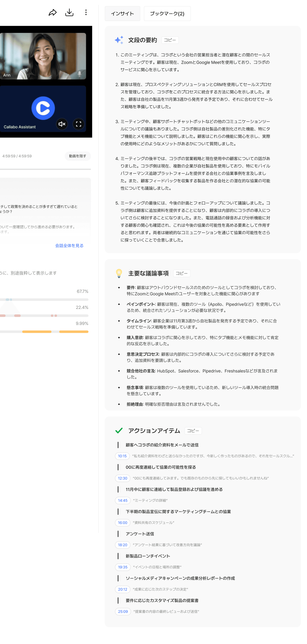The height and width of the screenshot is (644, 307).
Task: Click the lightbulb icon beside 主要な議論事項
Action: click(119, 273)
